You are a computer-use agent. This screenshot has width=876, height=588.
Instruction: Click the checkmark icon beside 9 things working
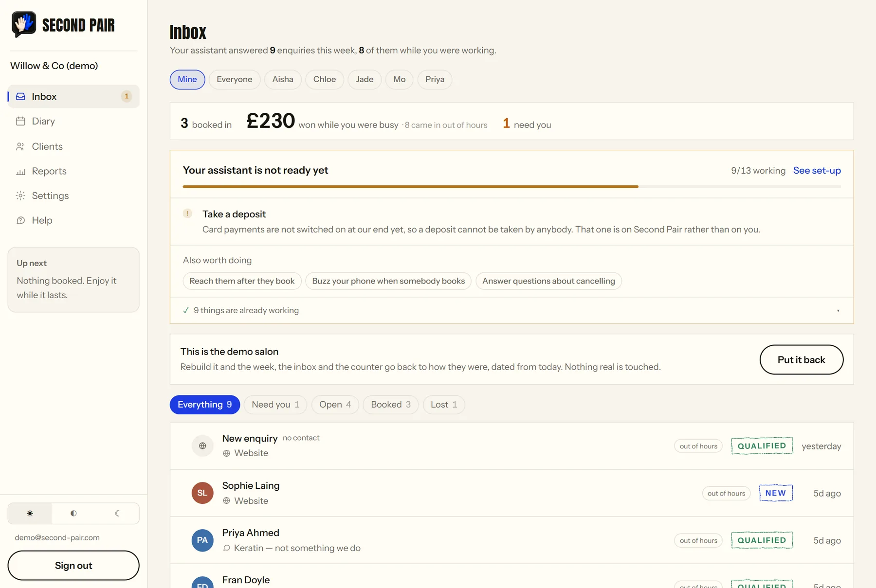tap(186, 310)
